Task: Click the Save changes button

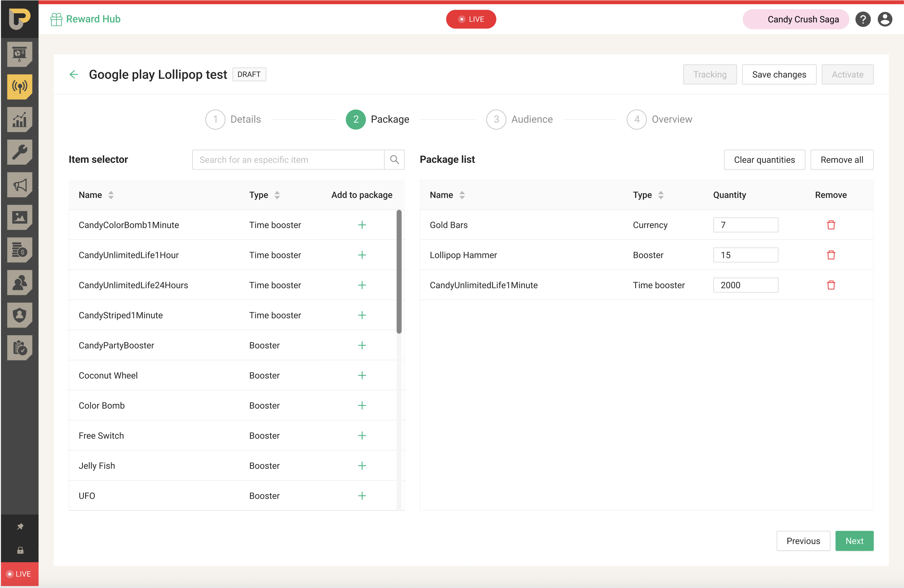Action: click(779, 74)
